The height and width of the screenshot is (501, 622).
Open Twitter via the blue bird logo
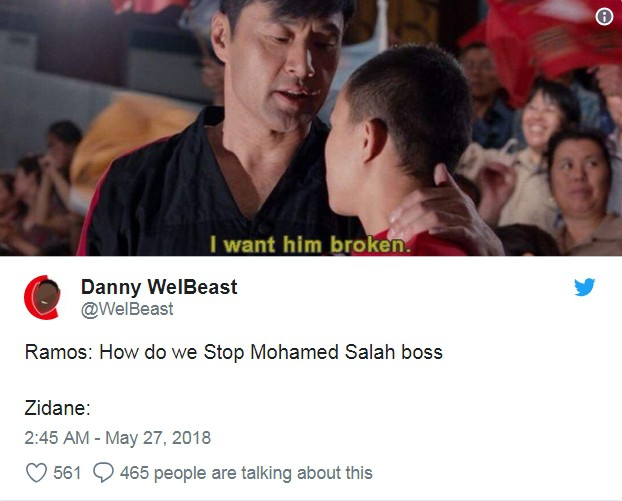click(585, 287)
